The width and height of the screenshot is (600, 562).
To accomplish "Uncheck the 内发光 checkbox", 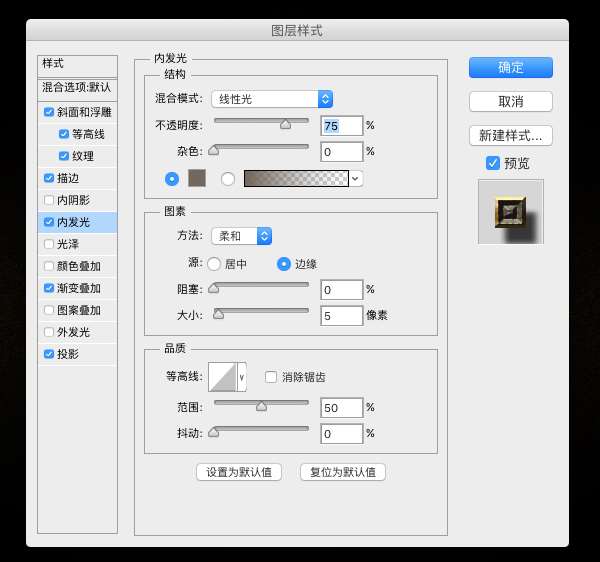I will [x=49, y=222].
